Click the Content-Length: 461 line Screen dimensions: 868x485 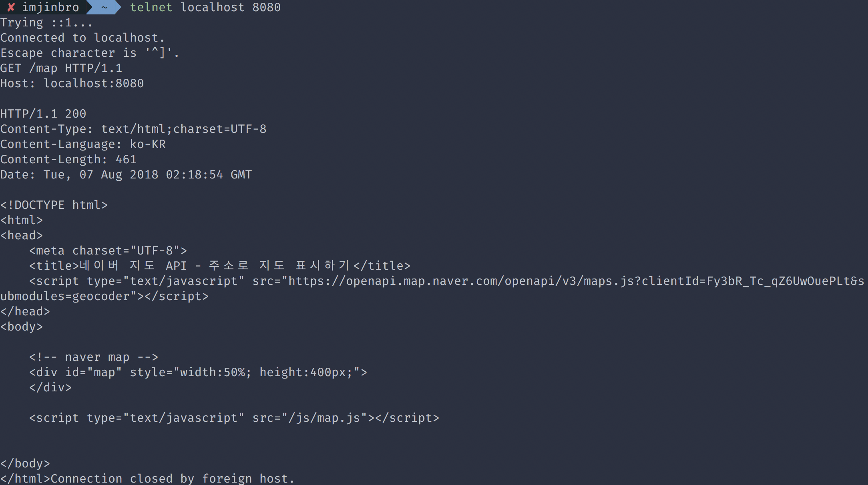(68, 159)
